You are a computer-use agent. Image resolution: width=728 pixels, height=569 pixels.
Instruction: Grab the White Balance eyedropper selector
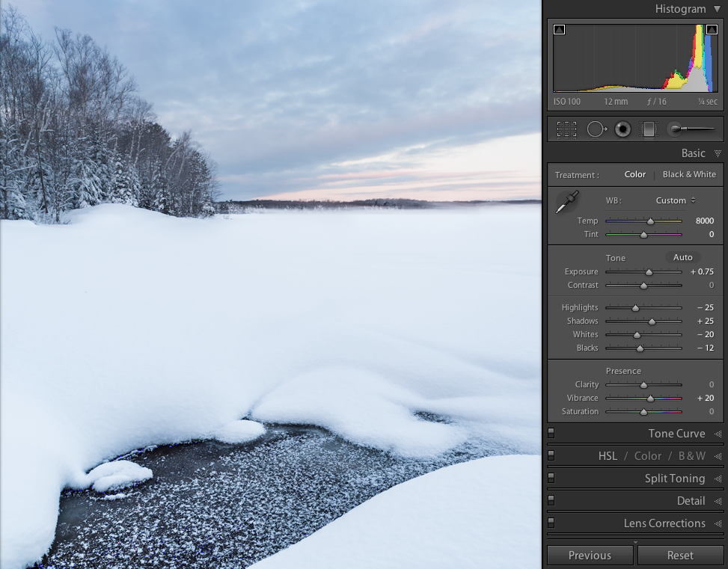(x=566, y=203)
